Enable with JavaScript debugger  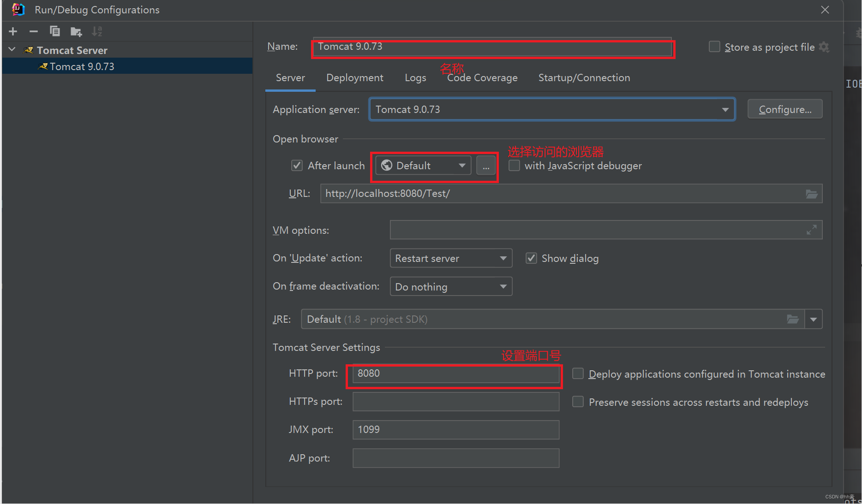[514, 166]
